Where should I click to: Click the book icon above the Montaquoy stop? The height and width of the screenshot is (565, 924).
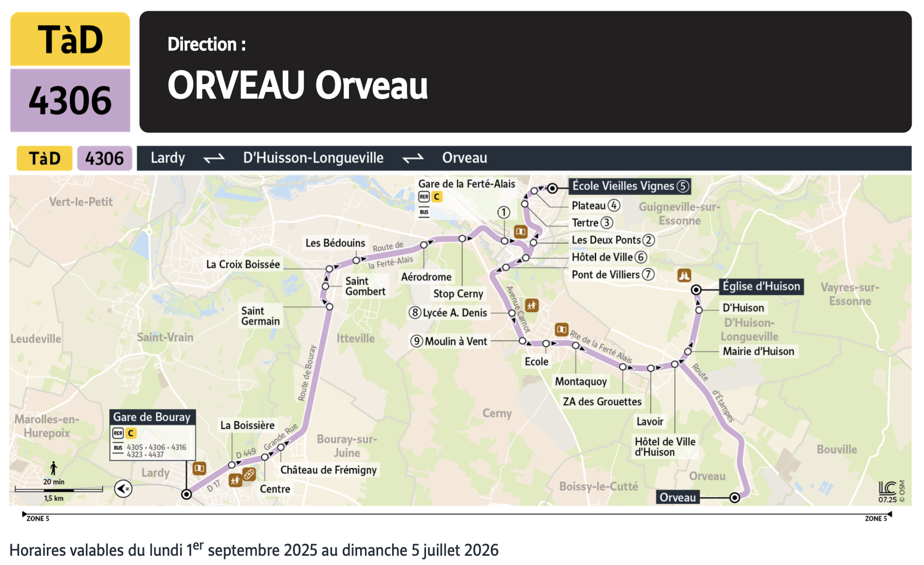562,329
